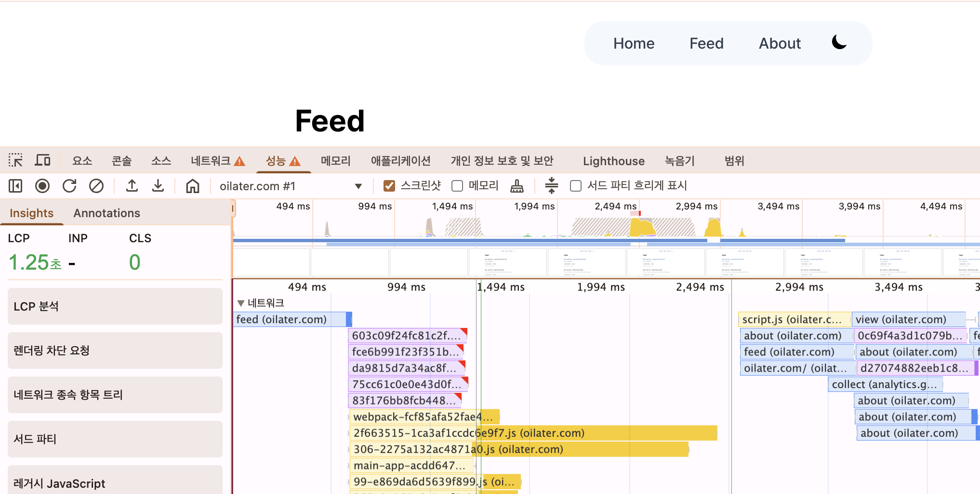Select the 603c09f24fc81c2f request bar
Image resolution: width=980 pixels, height=494 pixels.
tap(408, 336)
